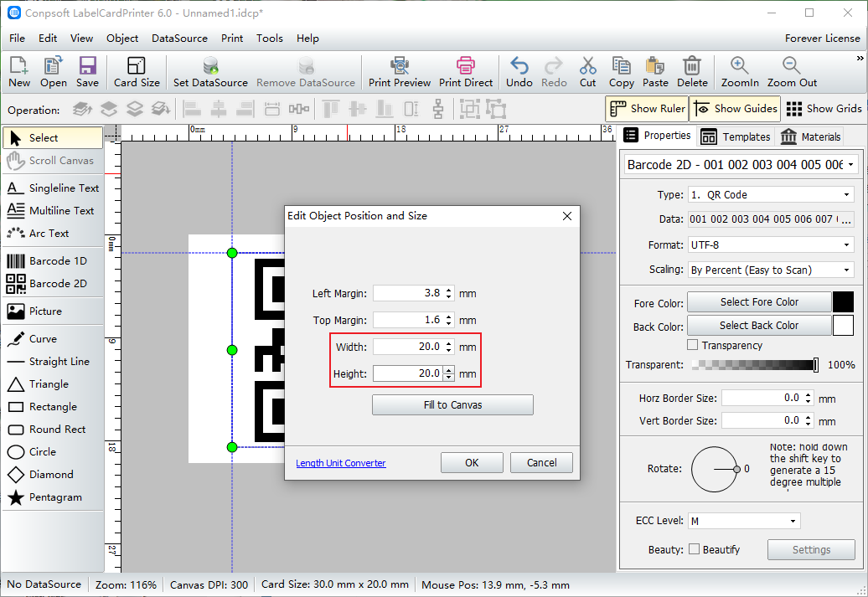Paste using the Paste toolbar icon

coord(655,72)
